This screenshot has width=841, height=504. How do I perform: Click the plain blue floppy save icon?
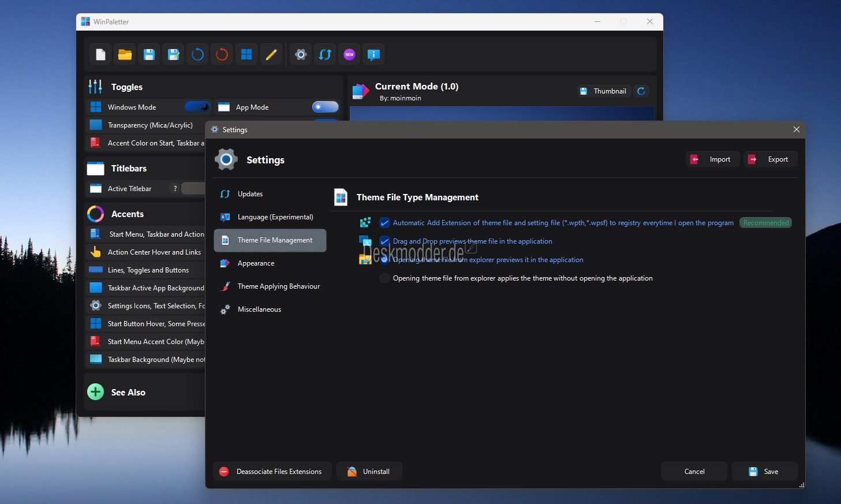click(149, 55)
